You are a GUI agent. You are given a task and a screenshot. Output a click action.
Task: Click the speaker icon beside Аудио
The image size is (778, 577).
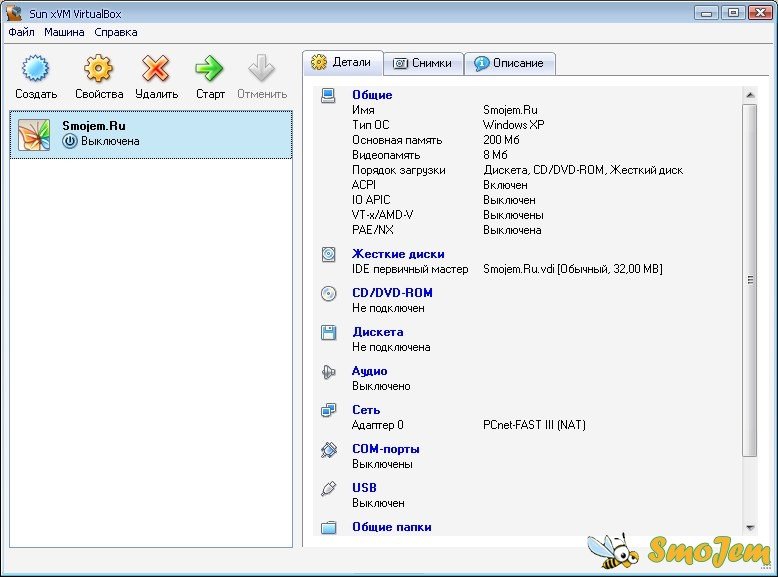pyautogui.click(x=329, y=372)
